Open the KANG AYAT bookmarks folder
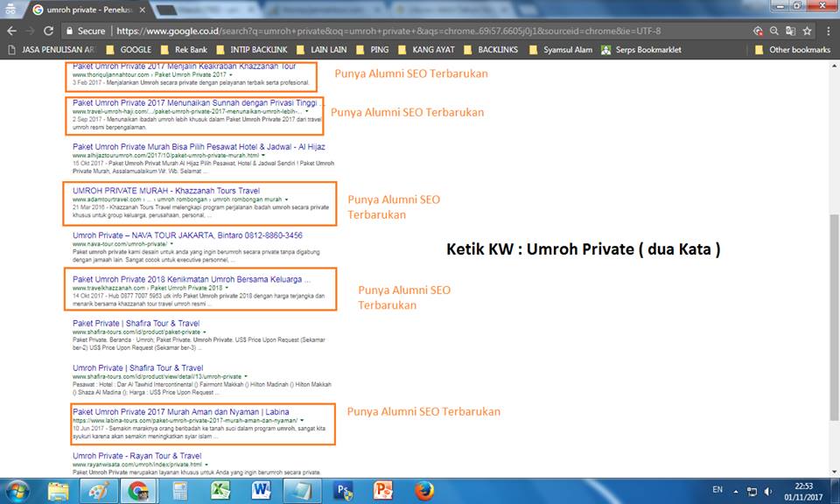 click(426, 50)
